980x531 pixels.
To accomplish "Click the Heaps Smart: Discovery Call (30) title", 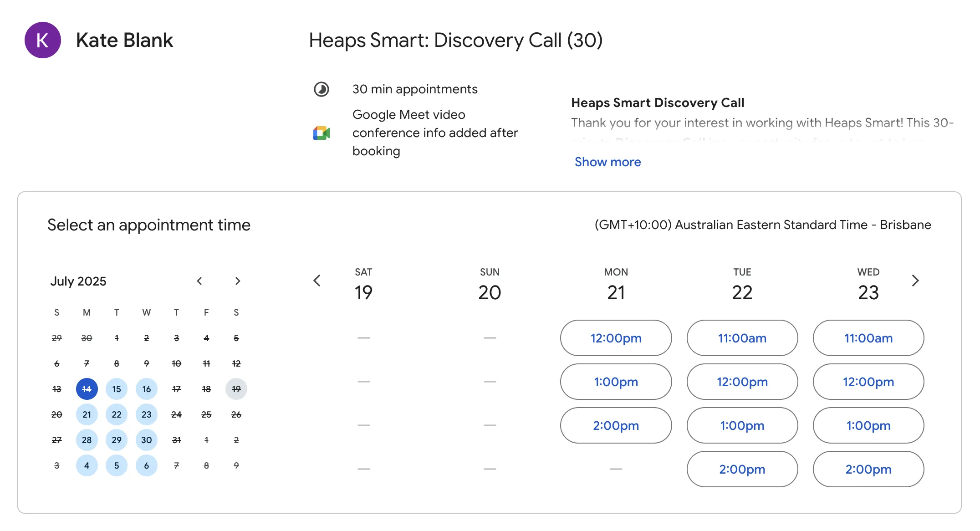I will click(456, 40).
